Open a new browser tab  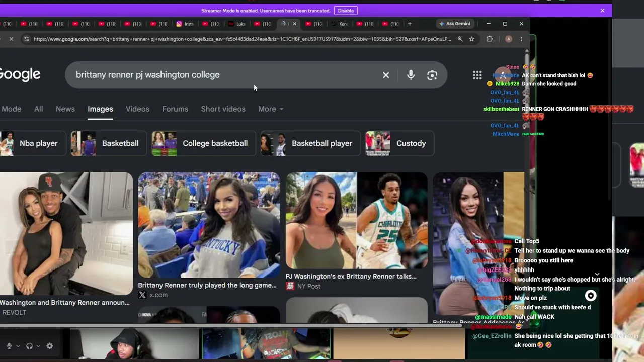pos(410,24)
